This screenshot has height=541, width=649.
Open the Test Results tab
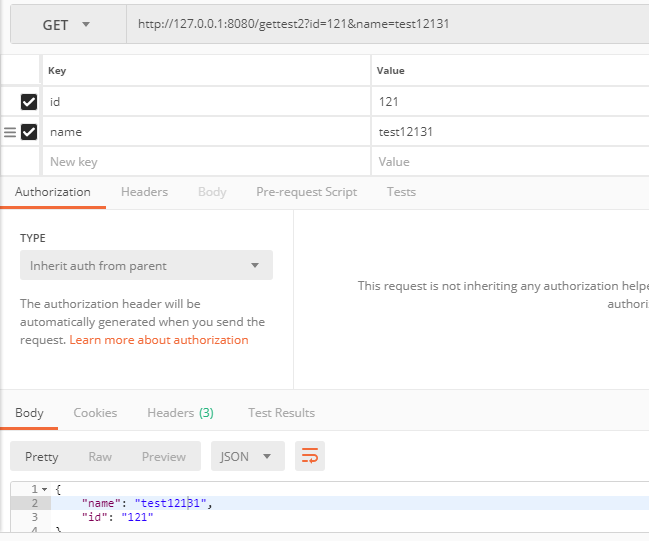click(281, 413)
